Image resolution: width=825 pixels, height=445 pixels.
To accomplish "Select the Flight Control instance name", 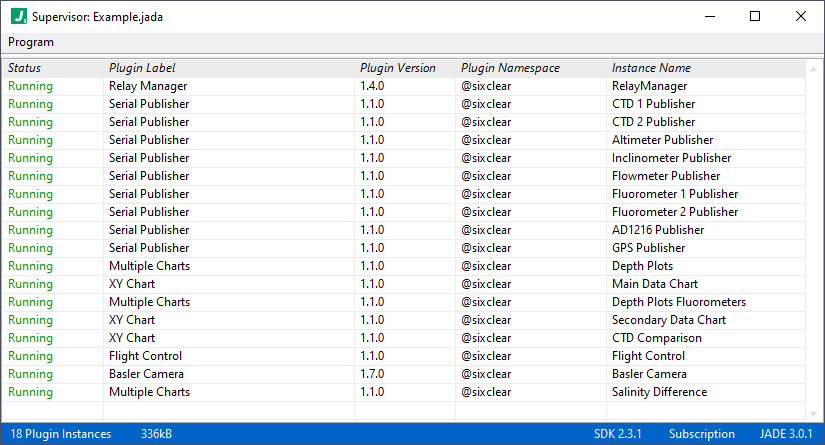I will [x=648, y=356].
